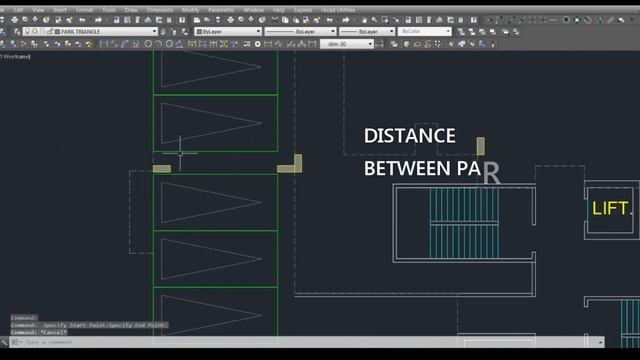Image resolution: width=640 pixels, height=360 pixels.
Task: Open the Insert menu
Action: click(60, 10)
